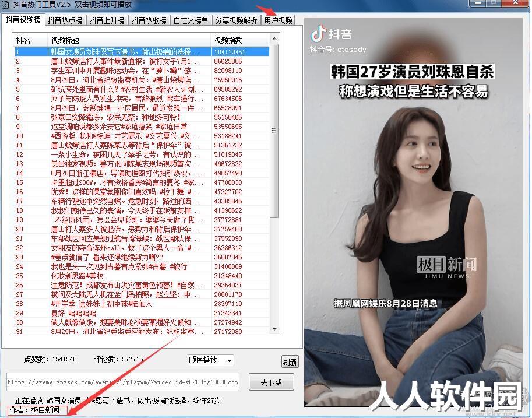
Task: Select row 6 女子与防疫人员发生冲突
Action: tap(142, 99)
